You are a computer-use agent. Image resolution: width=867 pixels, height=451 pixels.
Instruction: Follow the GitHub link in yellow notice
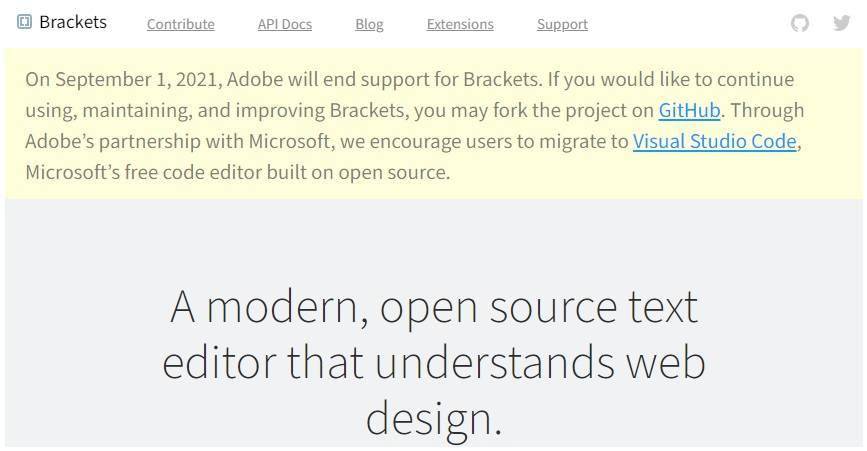[690, 110]
